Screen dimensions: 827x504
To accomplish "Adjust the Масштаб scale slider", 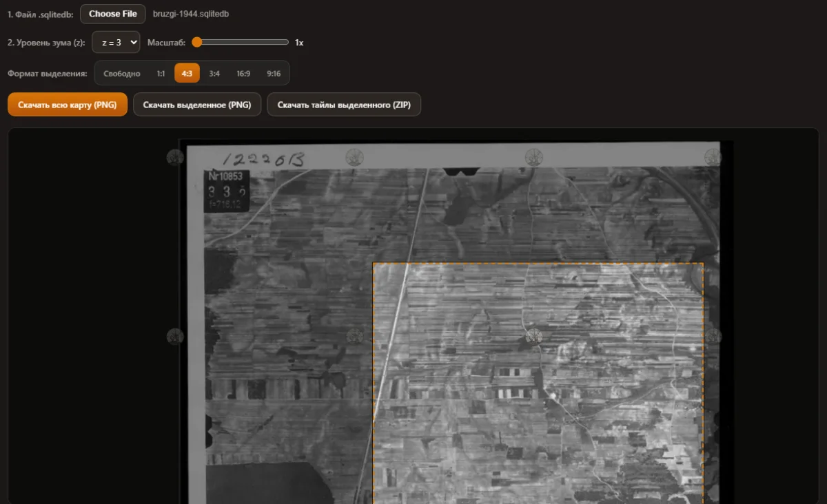I will tap(240, 42).
